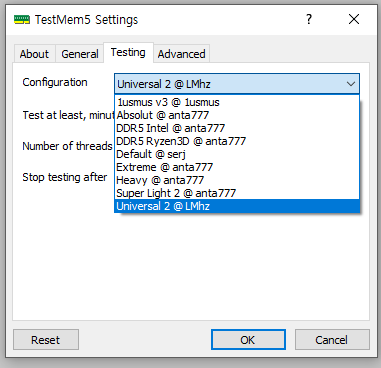Click the Cancel button
This screenshot has height=368, width=381.
click(x=332, y=340)
